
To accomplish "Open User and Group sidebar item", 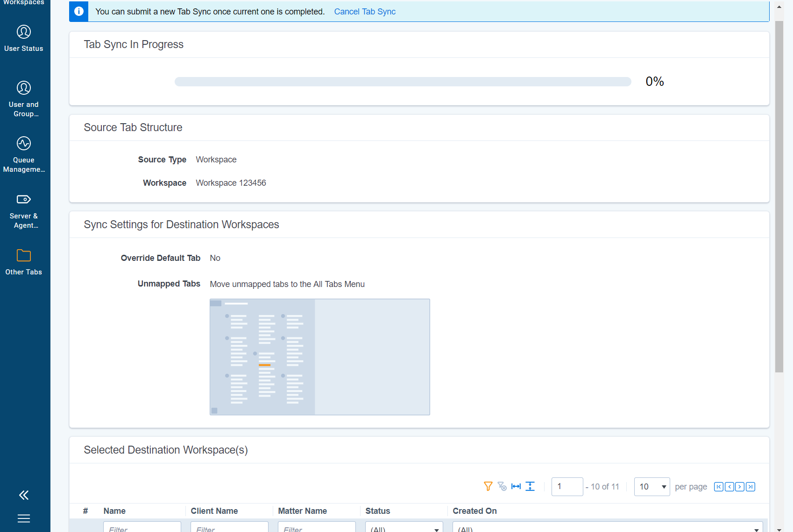I will 24,99.
